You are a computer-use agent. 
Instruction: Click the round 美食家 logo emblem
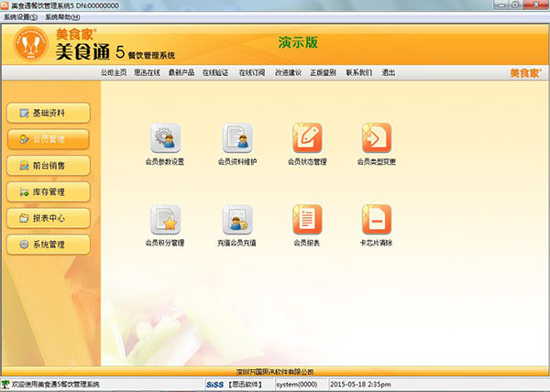click(x=31, y=44)
